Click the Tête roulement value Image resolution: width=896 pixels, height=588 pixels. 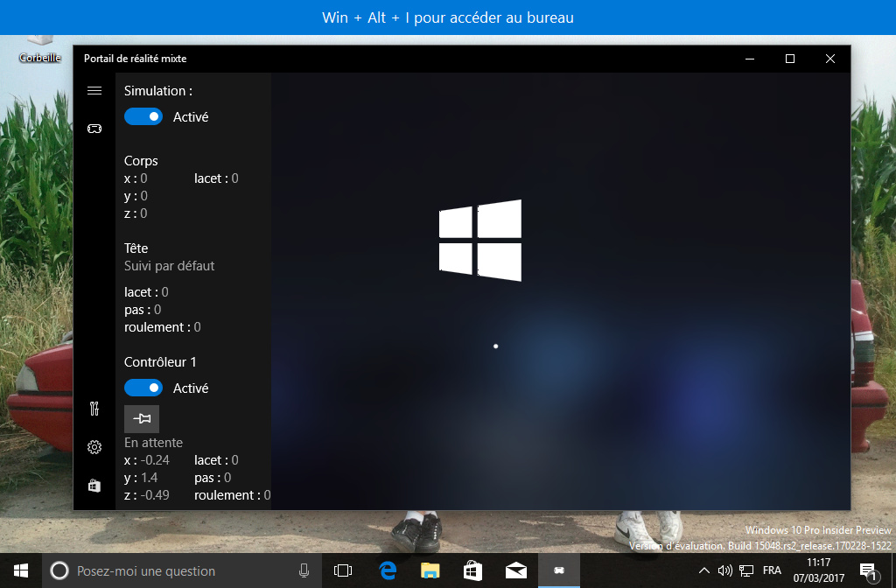(x=197, y=327)
